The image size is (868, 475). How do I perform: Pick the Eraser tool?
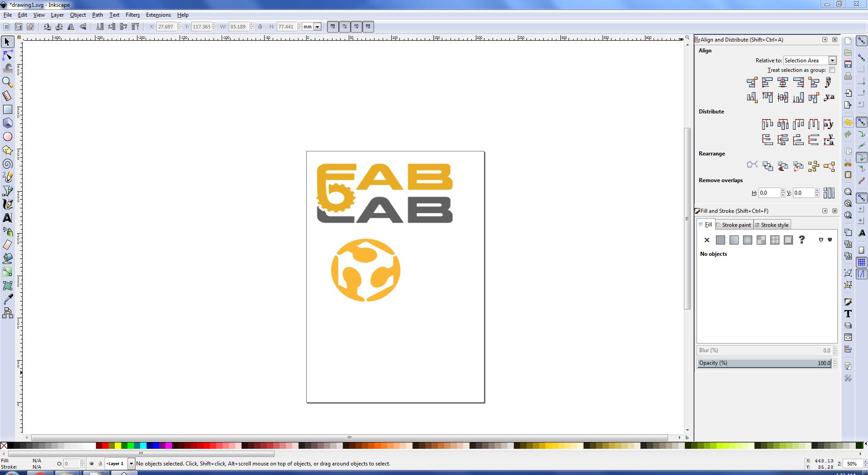coord(8,245)
